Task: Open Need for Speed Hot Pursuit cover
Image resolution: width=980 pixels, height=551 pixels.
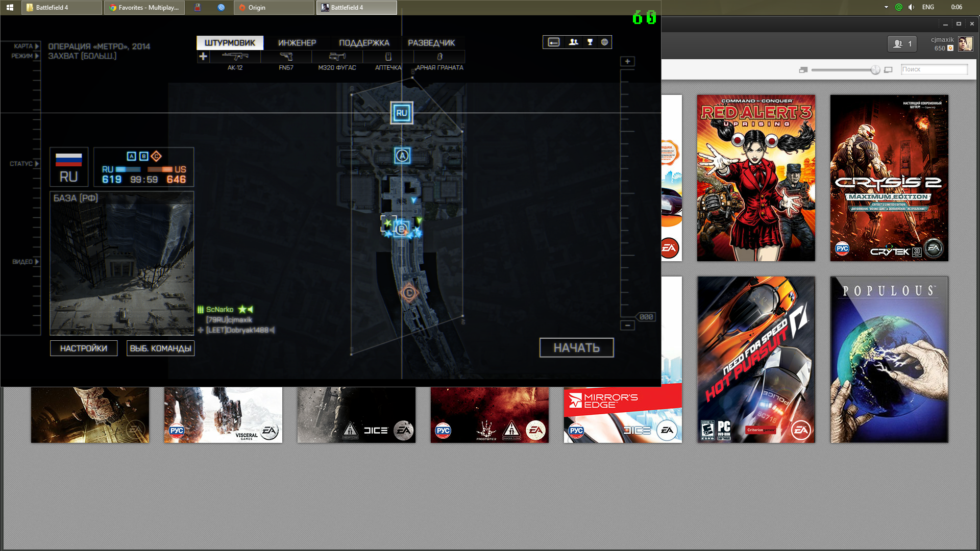Action: 756,360
